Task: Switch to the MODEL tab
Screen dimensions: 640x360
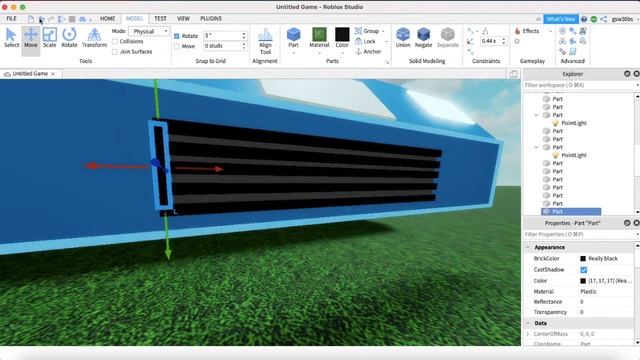Action: [x=135, y=19]
